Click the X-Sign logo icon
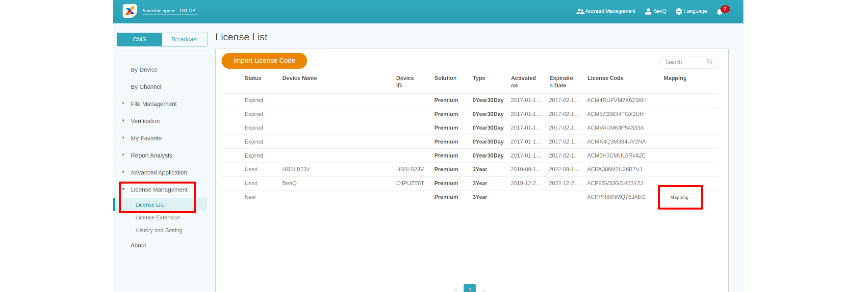The width and height of the screenshot is (868, 292). (130, 11)
